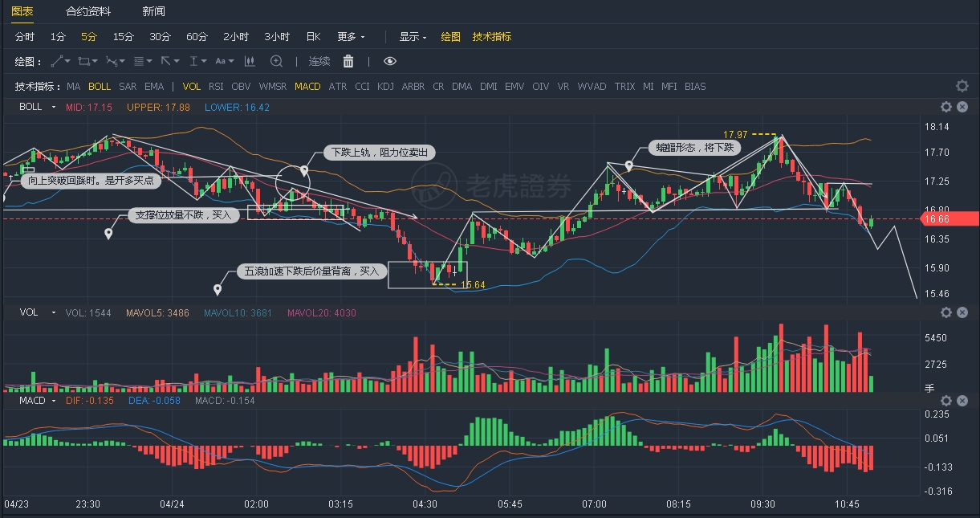
Task: Choose the text annotation Aa tool
Action: click(x=221, y=61)
